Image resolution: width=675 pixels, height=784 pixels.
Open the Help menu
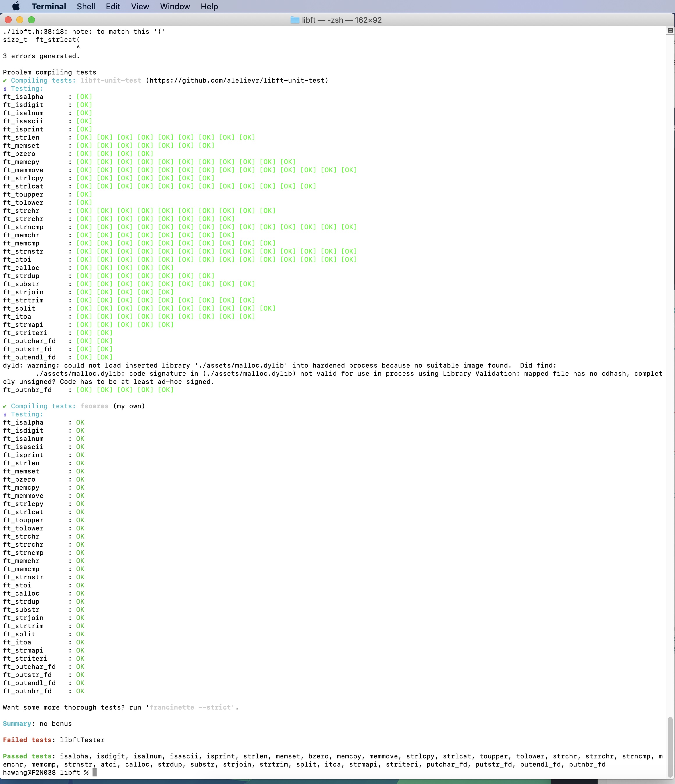click(209, 6)
